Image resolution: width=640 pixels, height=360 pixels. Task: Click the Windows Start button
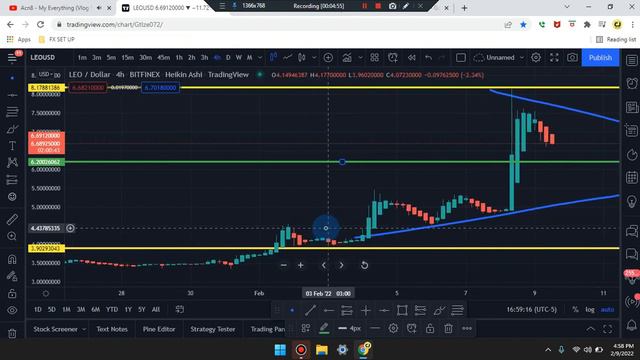click(280, 350)
